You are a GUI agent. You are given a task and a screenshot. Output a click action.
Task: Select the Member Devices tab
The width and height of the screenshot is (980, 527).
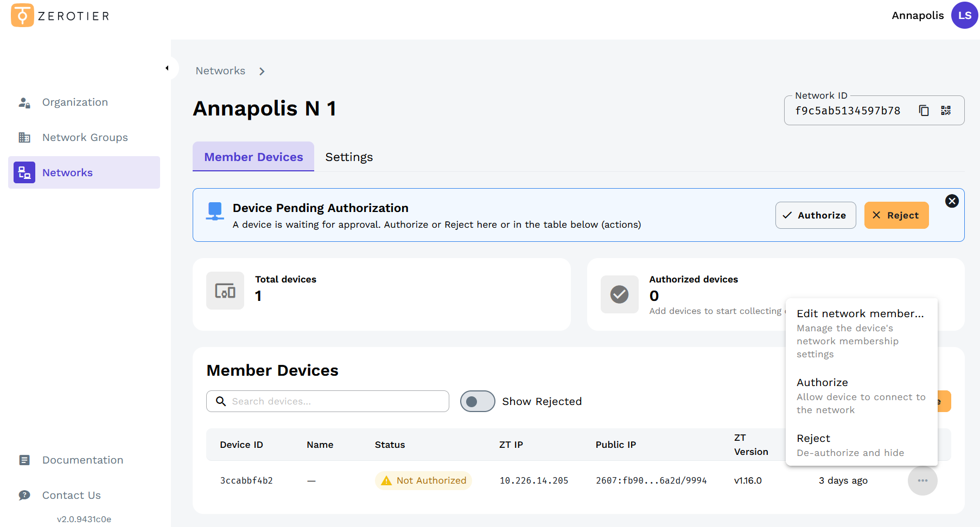pos(253,157)
